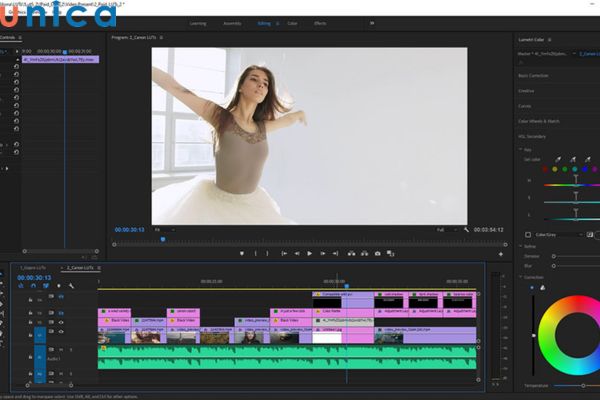The width and height of the screenshot is (600, 400).
Task: Open the Lumetri Color panel menu
Action: click(549, 40)
